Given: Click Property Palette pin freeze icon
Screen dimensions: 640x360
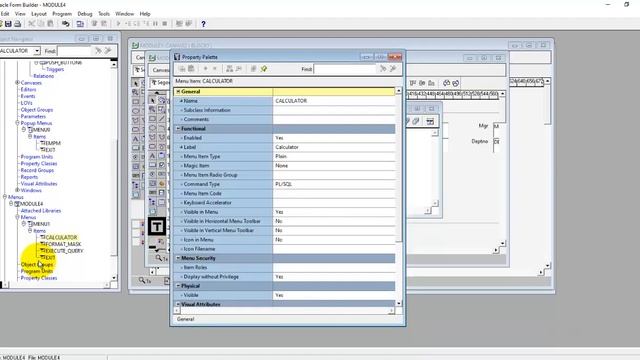Looking at the screenshot, I should 264,69.
